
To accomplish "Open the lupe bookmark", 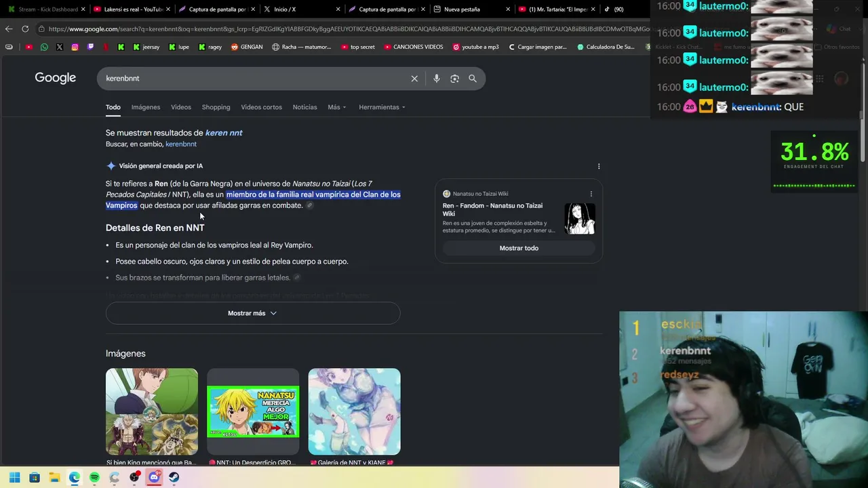I will point(179,47).
